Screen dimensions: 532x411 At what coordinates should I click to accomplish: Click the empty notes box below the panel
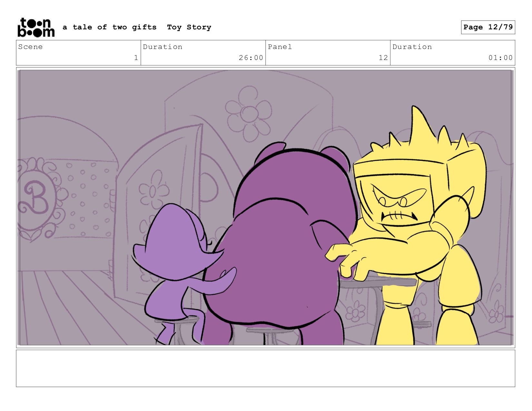coord(265,368)
